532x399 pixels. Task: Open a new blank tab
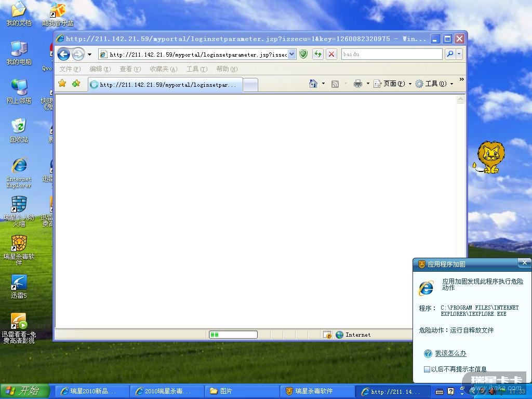(250, 85)
